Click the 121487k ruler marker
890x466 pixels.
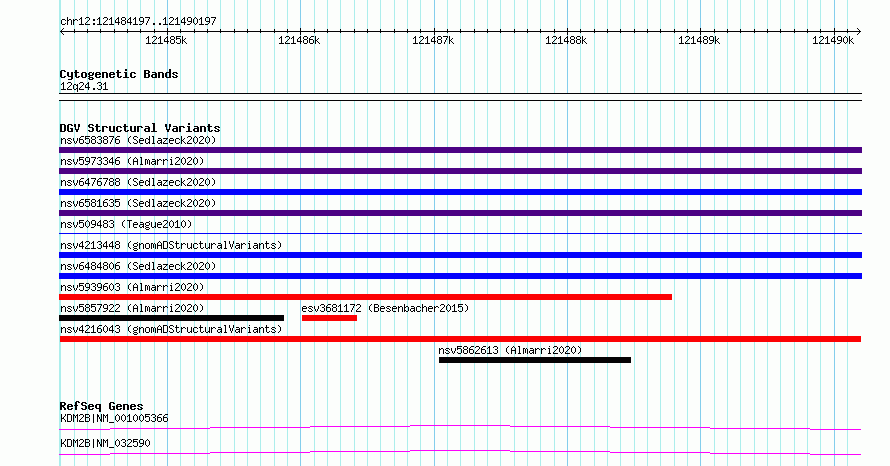click(x=433, y=40)
